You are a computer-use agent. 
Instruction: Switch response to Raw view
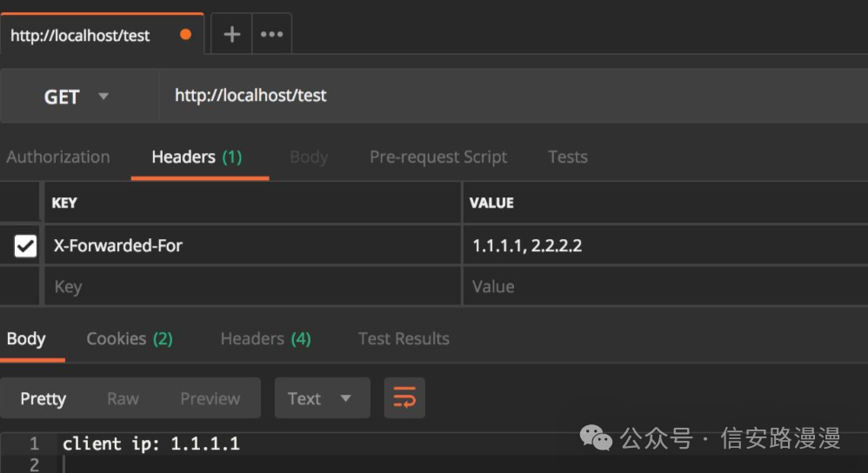pyautogui.click(x=123, y=398)
